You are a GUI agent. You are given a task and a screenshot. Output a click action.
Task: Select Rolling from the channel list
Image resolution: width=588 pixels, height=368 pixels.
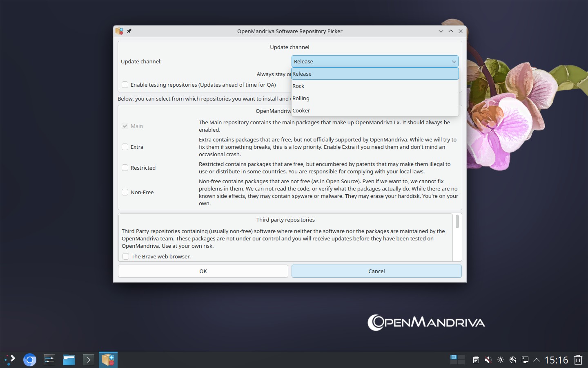point(375,98)
